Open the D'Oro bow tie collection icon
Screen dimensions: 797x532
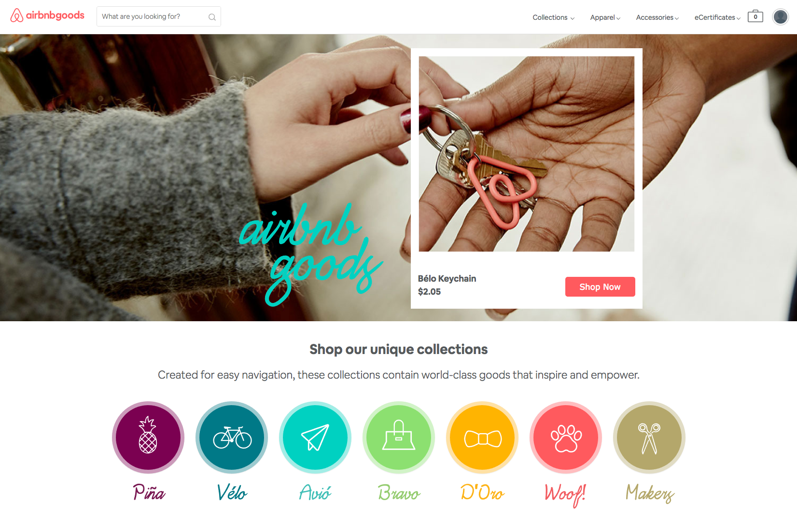click(x=482, y=437)
